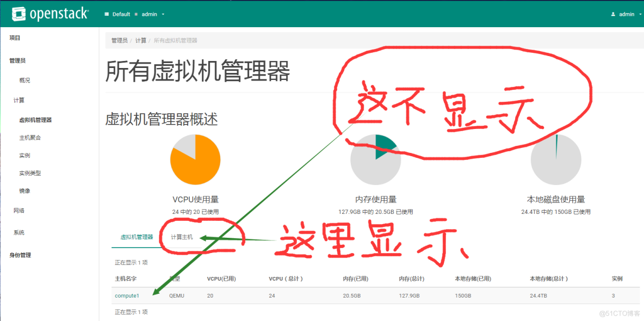The height and width of the screenshot is (321, 644).
Task: Open 实例类型 in the sidebar
Action: point(30,173)
